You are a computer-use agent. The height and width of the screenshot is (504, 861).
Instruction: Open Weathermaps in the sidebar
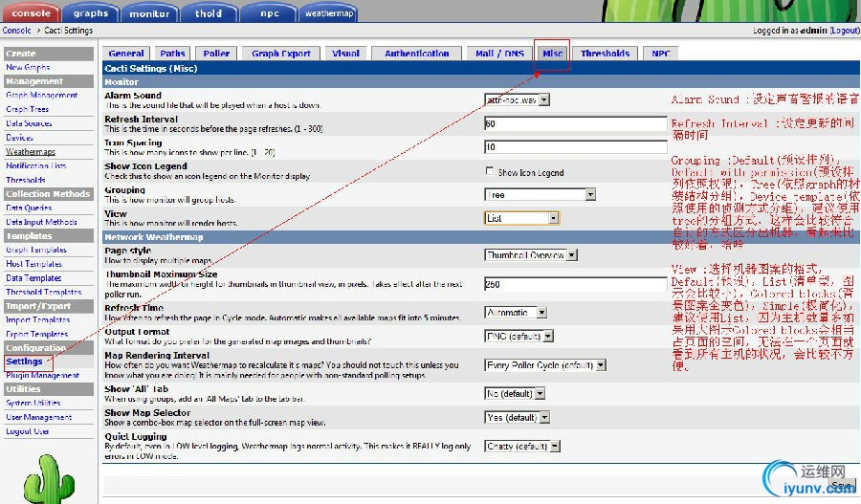pos(31,151)
